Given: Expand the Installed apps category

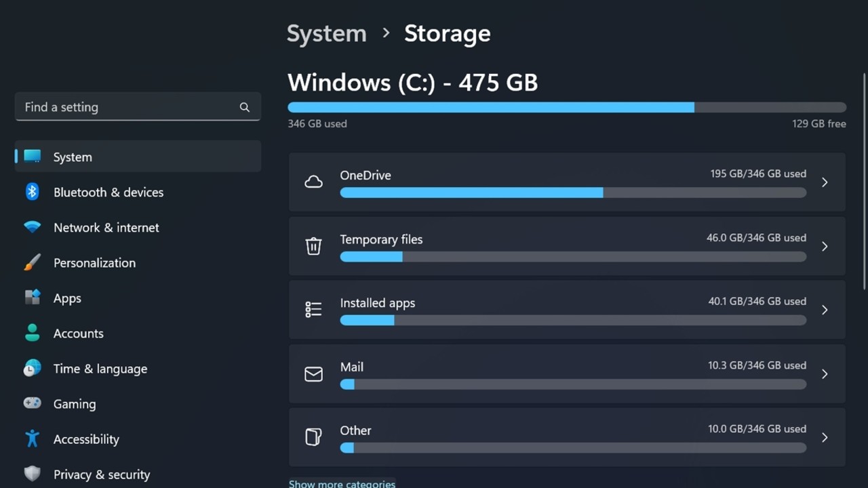Looking at the screenshot, I should coord(825,310).
